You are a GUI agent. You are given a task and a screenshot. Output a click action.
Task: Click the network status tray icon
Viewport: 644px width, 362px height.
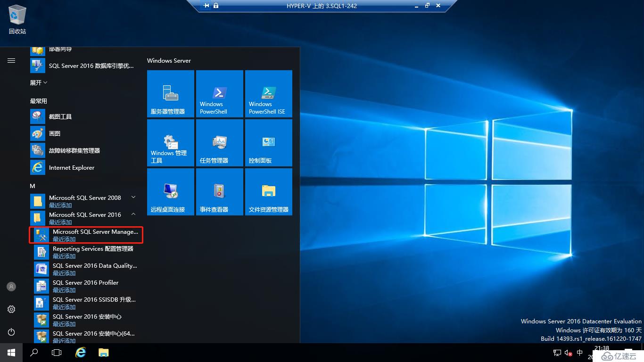click(x=557, y=353)
